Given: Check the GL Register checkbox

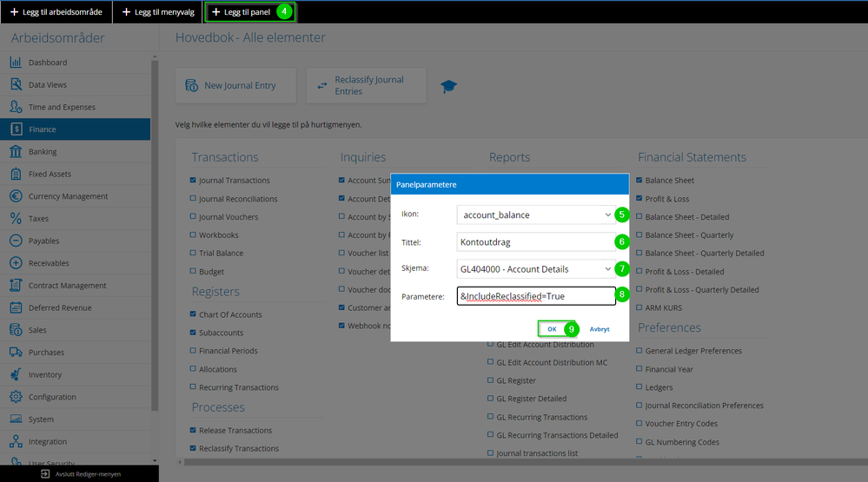Looking at the screenshot, I should click(490, 380).
